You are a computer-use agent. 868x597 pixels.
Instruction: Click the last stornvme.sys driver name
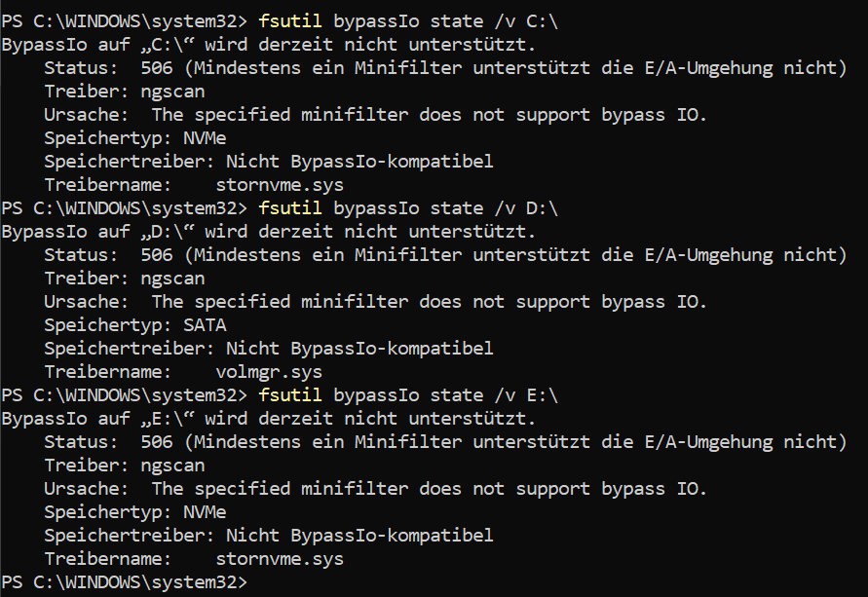[280, 559]
